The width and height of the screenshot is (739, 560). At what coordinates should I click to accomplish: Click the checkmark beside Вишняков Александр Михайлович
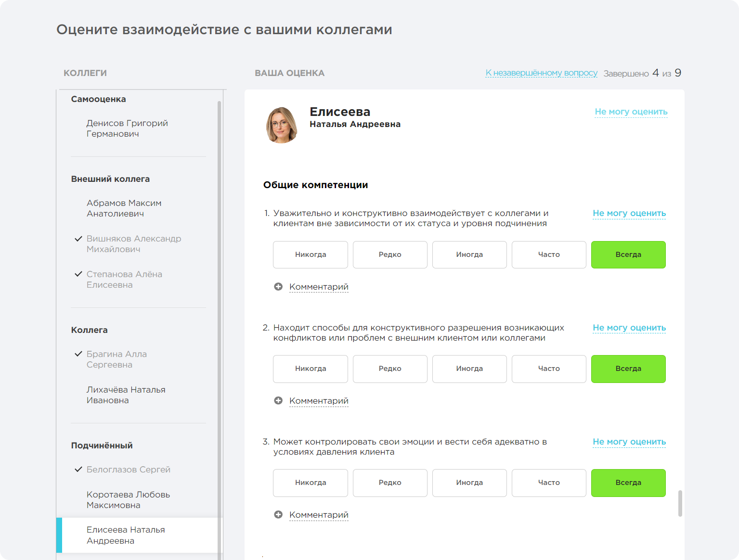[78, 238]
